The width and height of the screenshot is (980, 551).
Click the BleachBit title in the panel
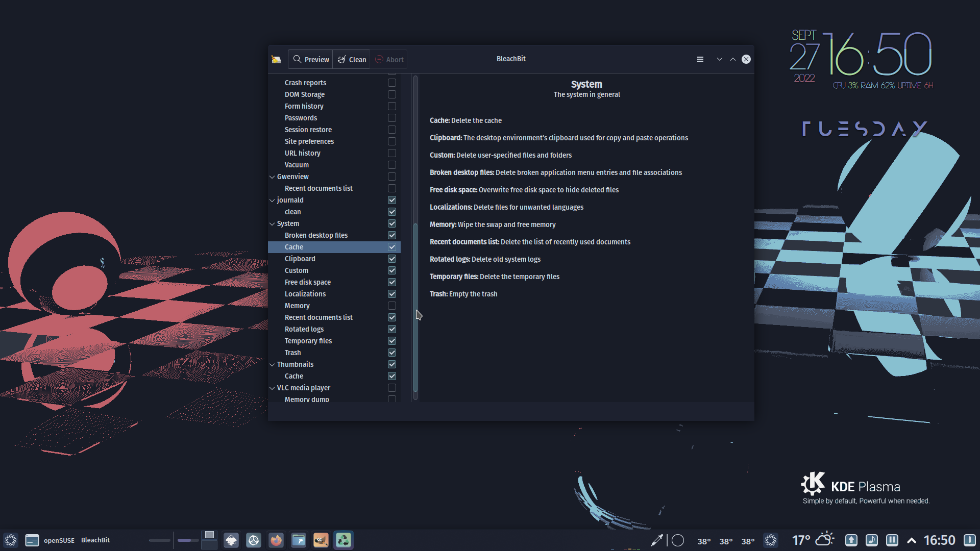click(x=95, y=540)
